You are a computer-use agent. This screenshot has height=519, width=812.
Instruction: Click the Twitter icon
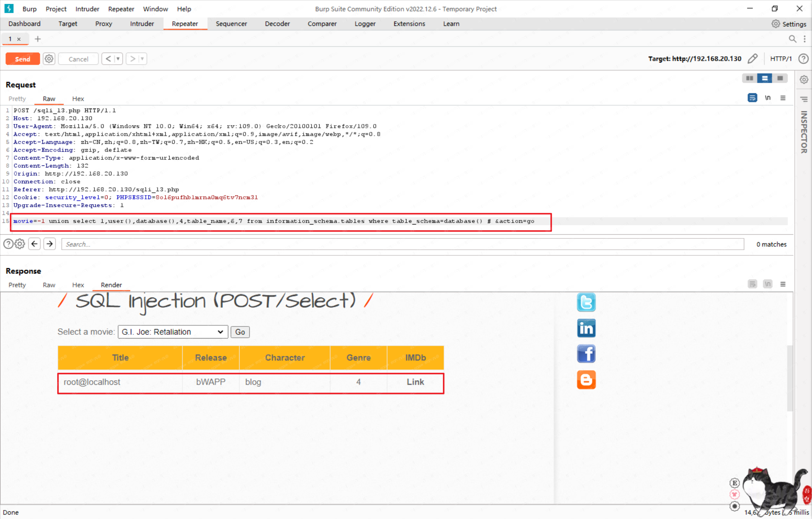(586, 302)
